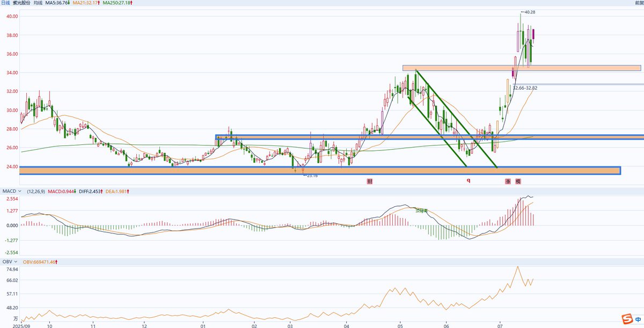Click the 32.66-32.82 gap label
Viewport: 644px width, 328px height.
(x=525, y=88)
